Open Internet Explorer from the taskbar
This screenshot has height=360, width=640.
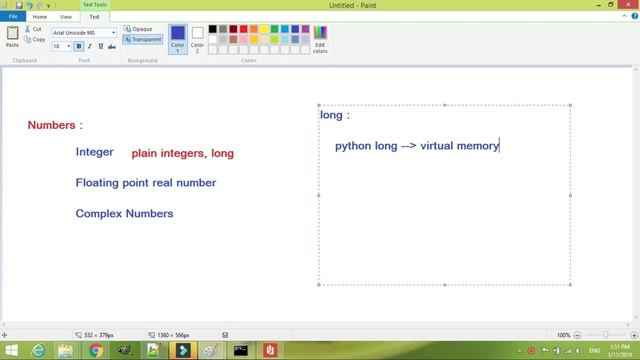(x=38, y=351)
